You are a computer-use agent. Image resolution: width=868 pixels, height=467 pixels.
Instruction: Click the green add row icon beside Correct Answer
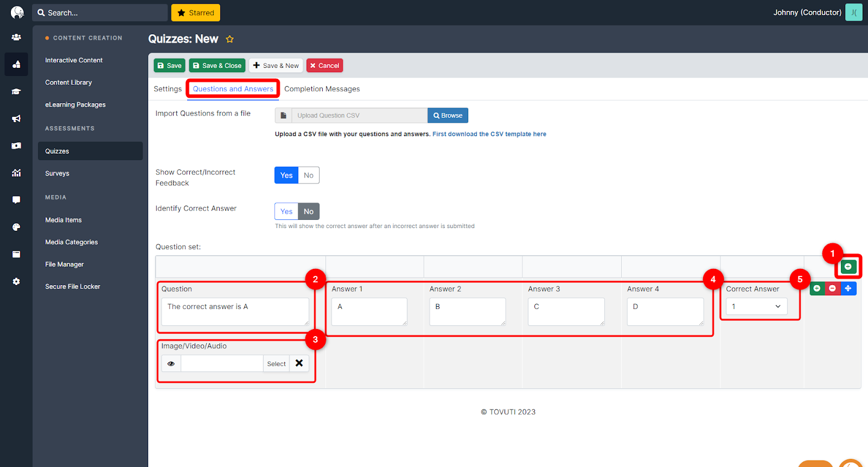pyautogui.click(x=817, y=288)
